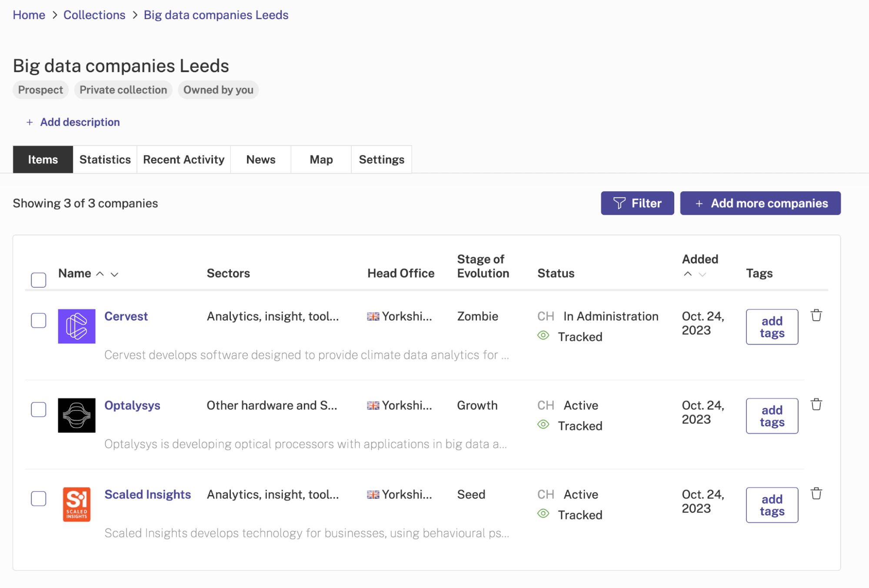869x588 pixels.
Task: Click the Tags column header
Action: 759,273
